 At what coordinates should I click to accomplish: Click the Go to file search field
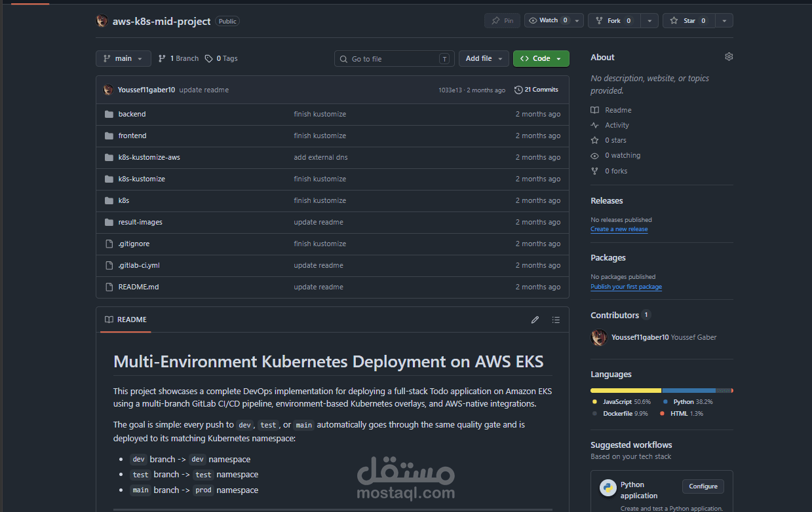(395, 59)
